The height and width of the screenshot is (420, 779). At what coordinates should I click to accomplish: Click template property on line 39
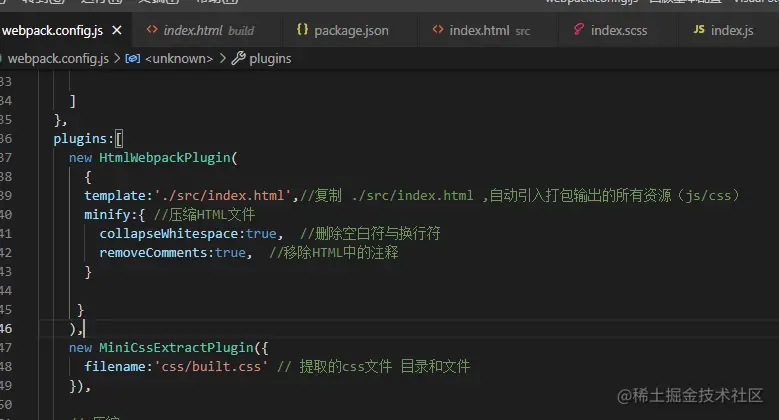coord(115,196)
